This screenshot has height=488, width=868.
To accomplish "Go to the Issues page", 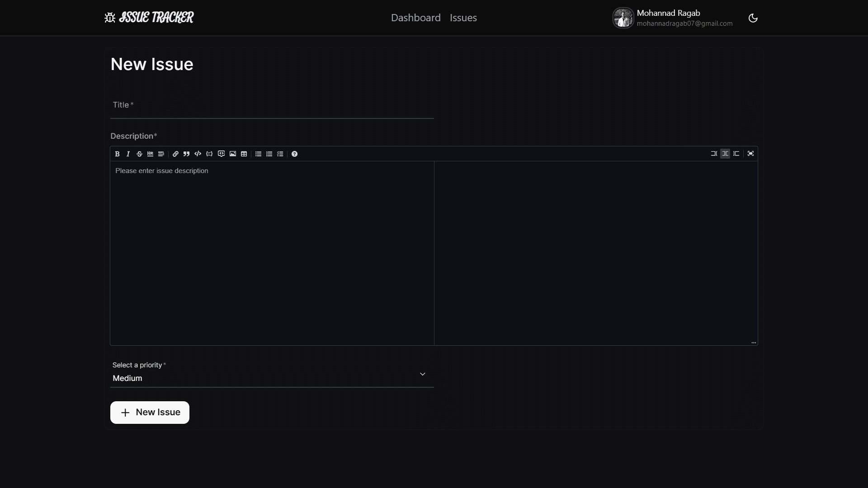I will [463, 18].
